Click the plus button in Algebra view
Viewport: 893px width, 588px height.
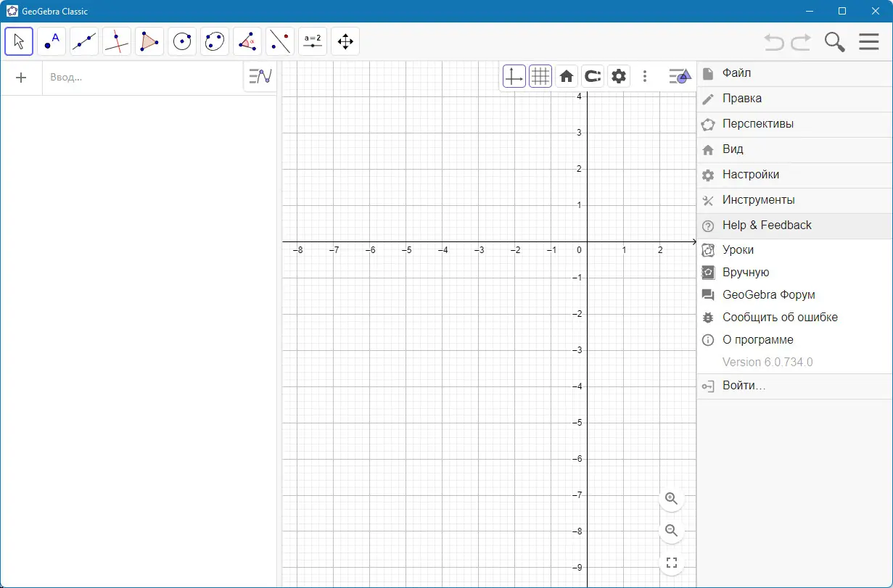pyautogui.click(x=21, y=78)
